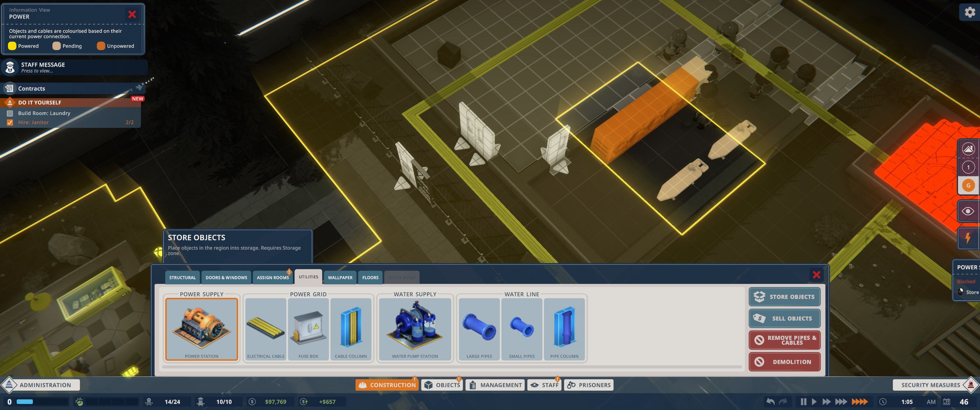This screenshot has height=410, width=980.
Task: Select the Fuse Box utility
Action: click(308, 328)
